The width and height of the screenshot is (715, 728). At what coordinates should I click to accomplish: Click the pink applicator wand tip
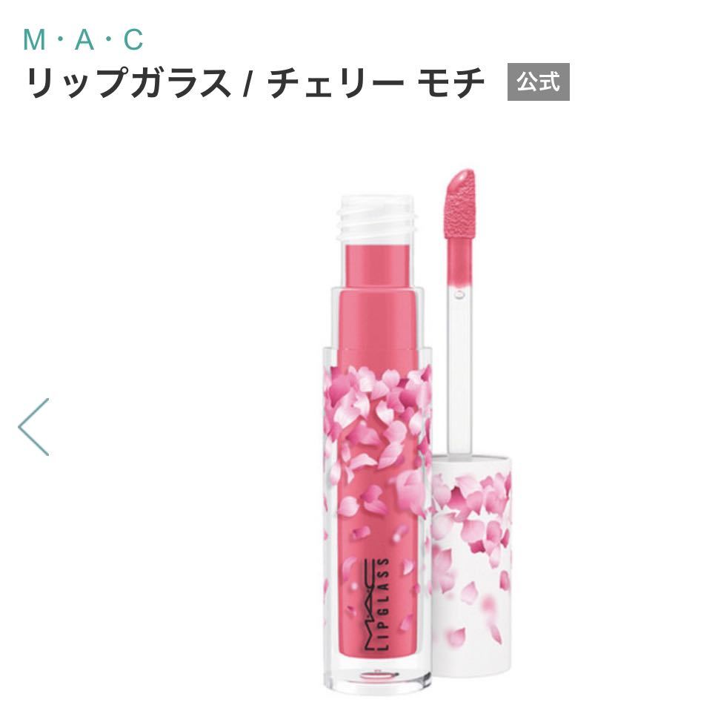point(460,205)
